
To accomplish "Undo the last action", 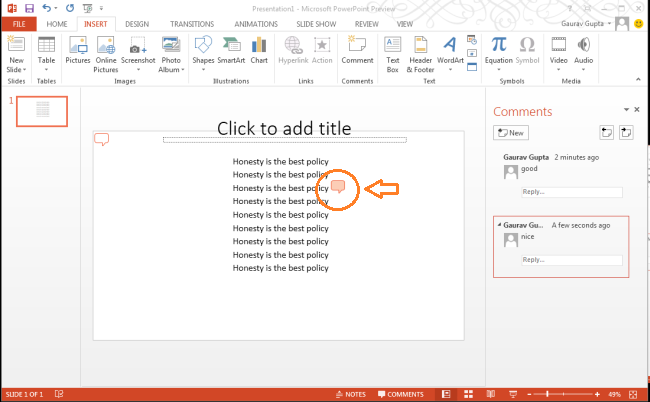I will pos(46,8).
